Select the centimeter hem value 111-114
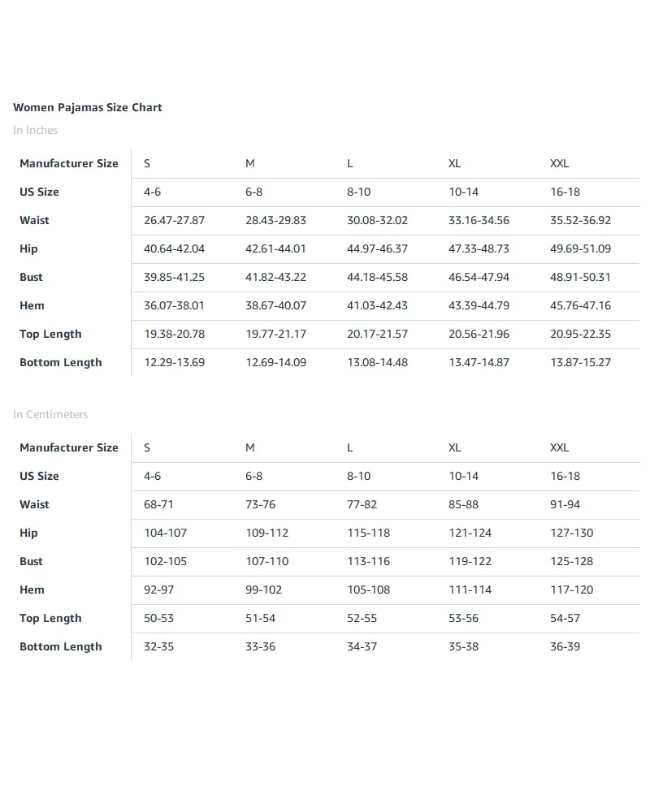Screen dimensions: 650x812 point(470,590)
